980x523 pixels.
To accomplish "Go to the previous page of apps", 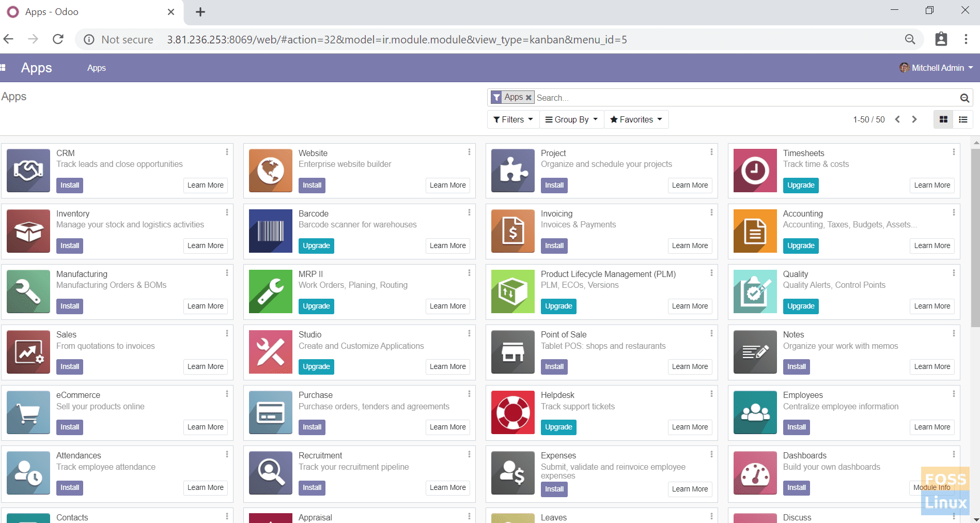I will point(897,119).
